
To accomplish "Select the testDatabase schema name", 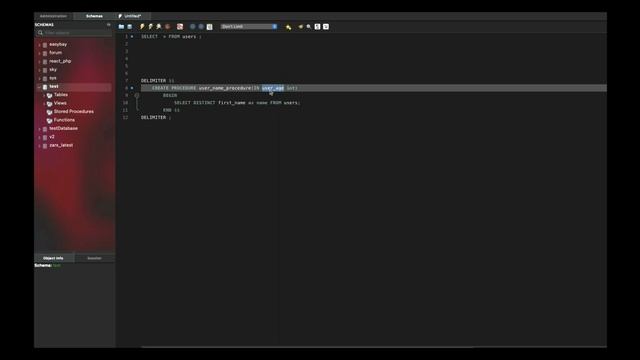I will pyautogui.click(x=63, y=128).
